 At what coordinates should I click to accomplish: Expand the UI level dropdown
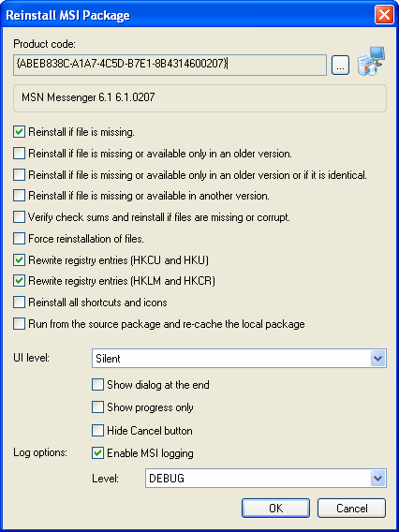click(378, 359)
